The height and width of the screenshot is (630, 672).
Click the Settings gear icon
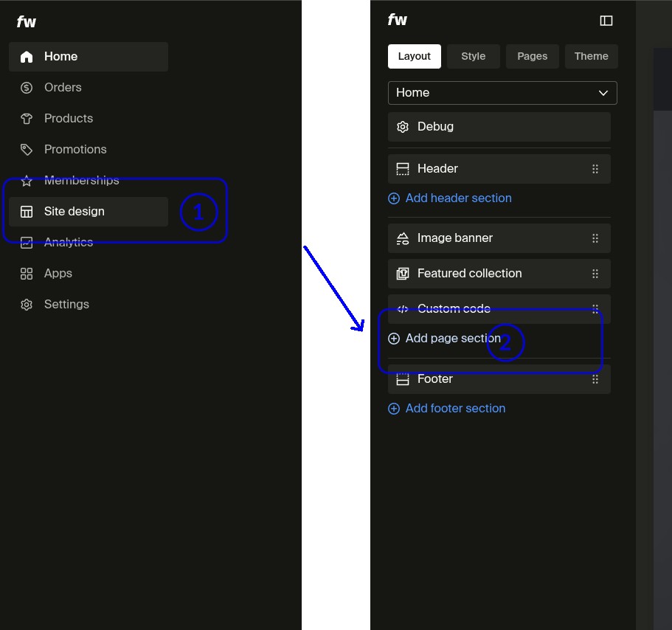pos(27,304)
